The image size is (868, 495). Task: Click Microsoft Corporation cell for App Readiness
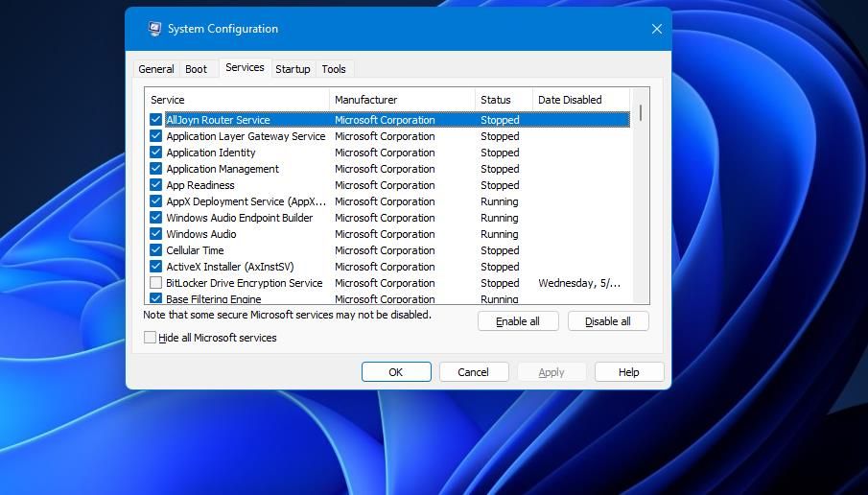pos(385,185)
